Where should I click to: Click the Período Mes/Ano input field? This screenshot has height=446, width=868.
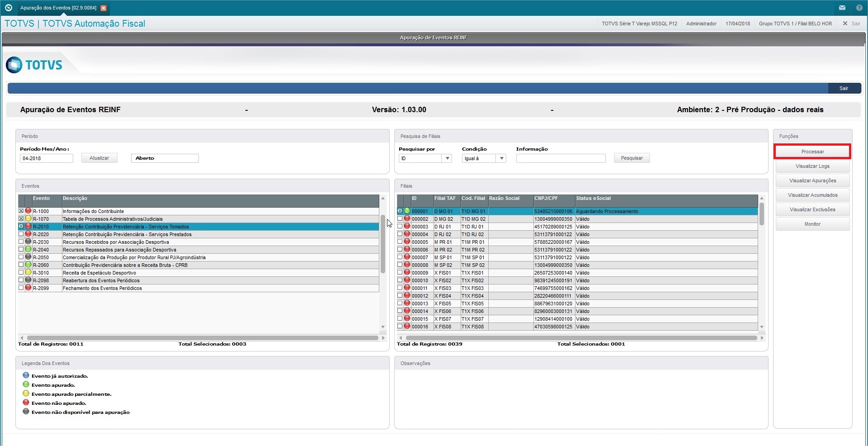click(x=47, y=158)
